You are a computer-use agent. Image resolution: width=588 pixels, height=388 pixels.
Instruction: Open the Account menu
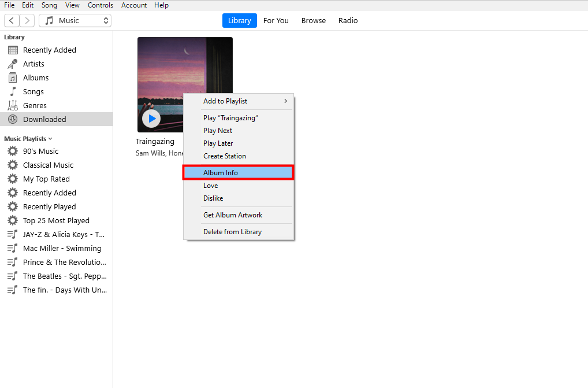click(134, 5)
